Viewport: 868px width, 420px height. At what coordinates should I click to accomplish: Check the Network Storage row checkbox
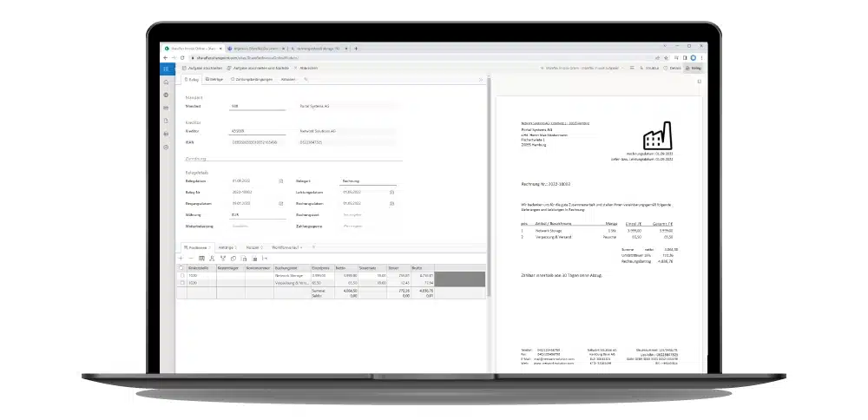tap(181, 276)
